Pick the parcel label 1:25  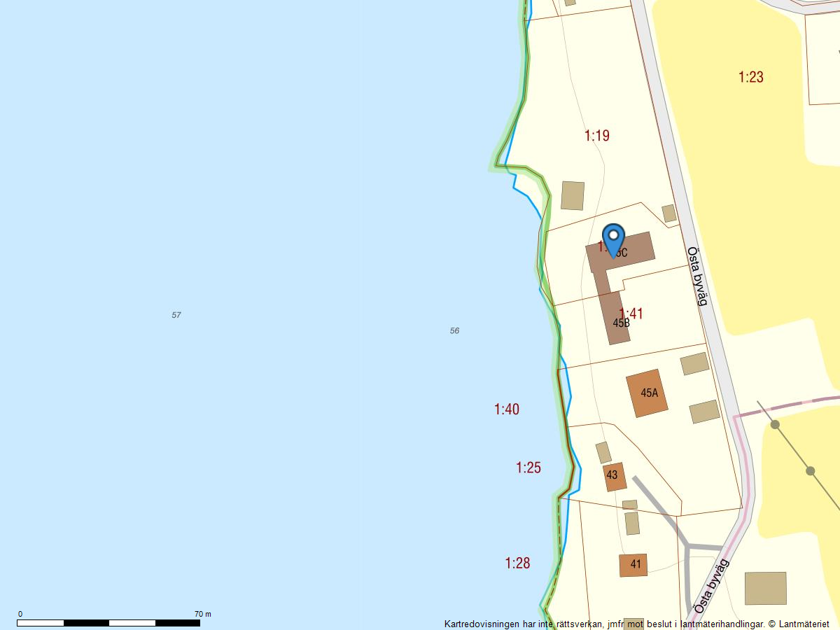click(x=528, y=468)
